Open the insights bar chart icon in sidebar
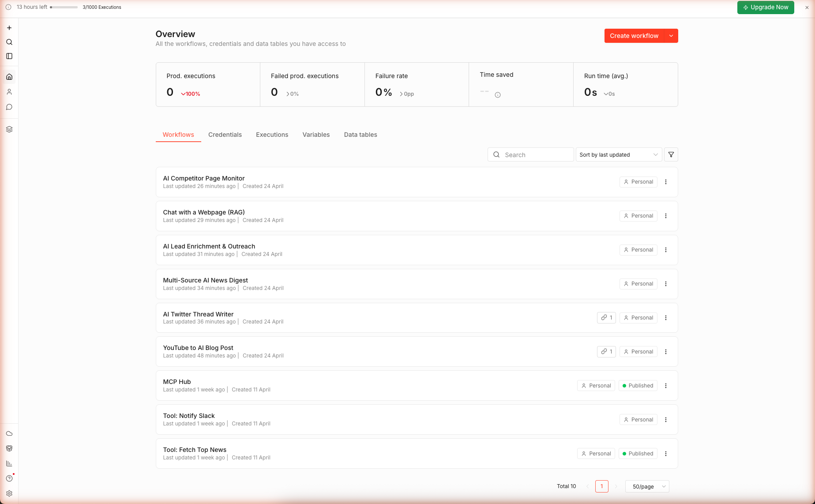This screenshot has height=504, width=815. [9, 463]
